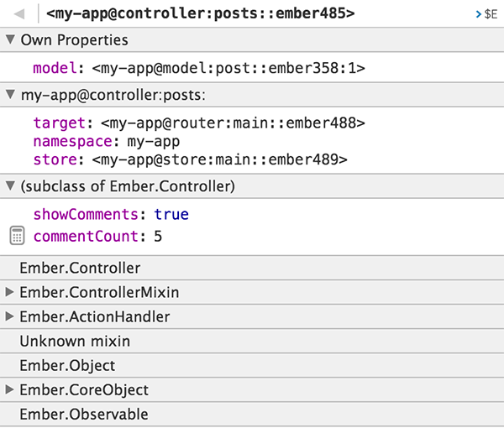Select the Ember.Object row

pyautogui.click(x=67, y=366)
